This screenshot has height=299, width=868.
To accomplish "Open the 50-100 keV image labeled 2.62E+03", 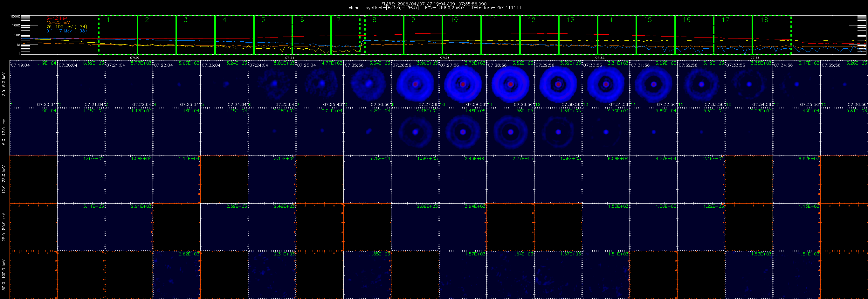I will point(176,275).
